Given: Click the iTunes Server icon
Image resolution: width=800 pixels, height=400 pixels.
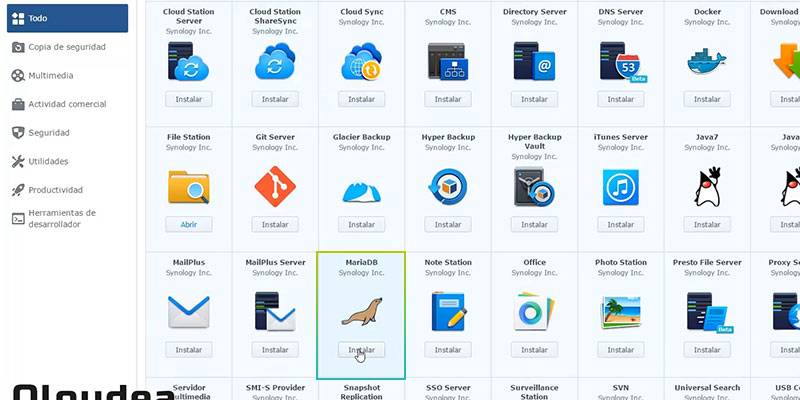Looking at the screenshot, I should [620, 187].
